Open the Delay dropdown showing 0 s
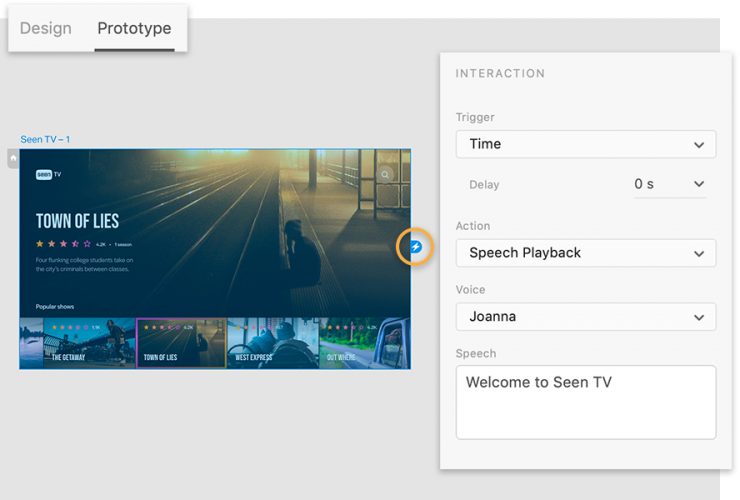 coord(669,184)
